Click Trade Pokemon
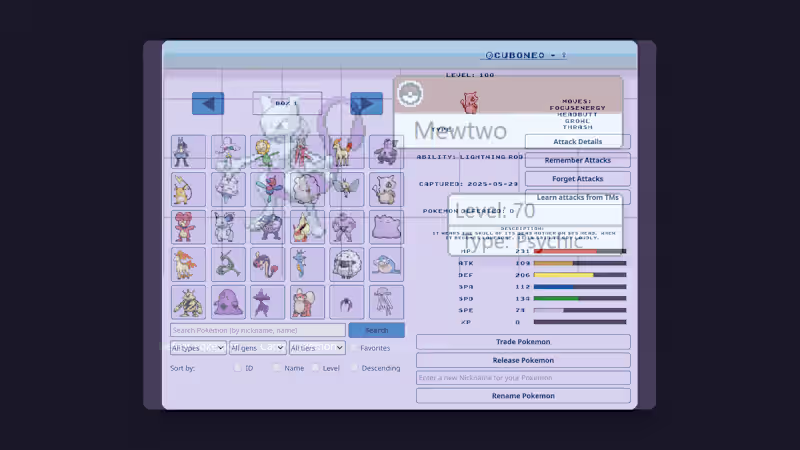This screenshot has height=450, width=800. (523, 342)
